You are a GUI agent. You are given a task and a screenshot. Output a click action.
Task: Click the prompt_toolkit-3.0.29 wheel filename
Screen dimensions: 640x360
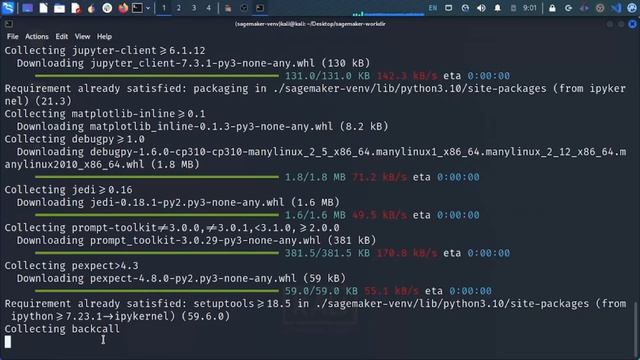pos(205,240)
